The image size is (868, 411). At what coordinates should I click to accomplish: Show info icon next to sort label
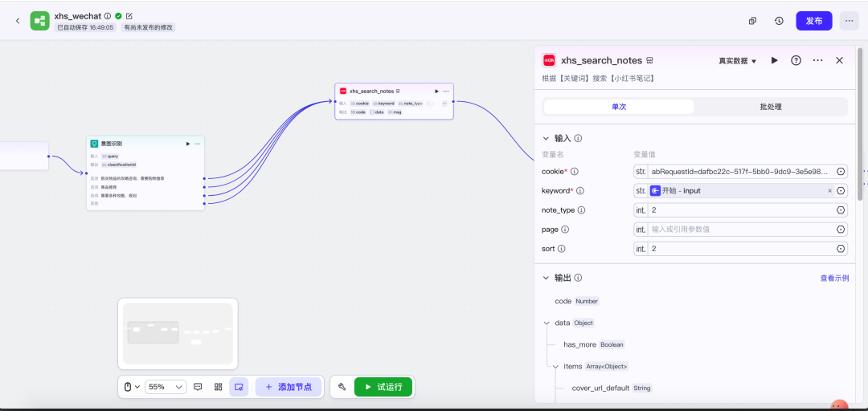(x=561, y=249)
